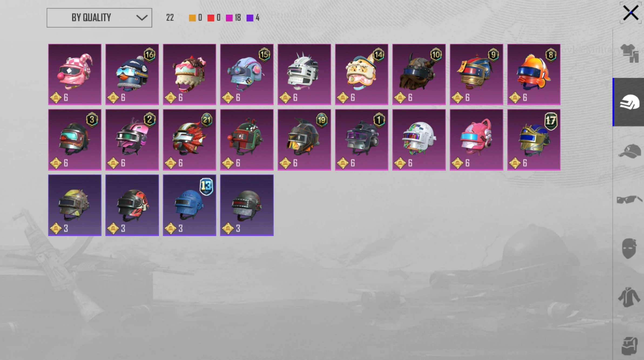Select the ice cream helmet skin
Screen dimensions: 644x360
(x=190, y=74)
